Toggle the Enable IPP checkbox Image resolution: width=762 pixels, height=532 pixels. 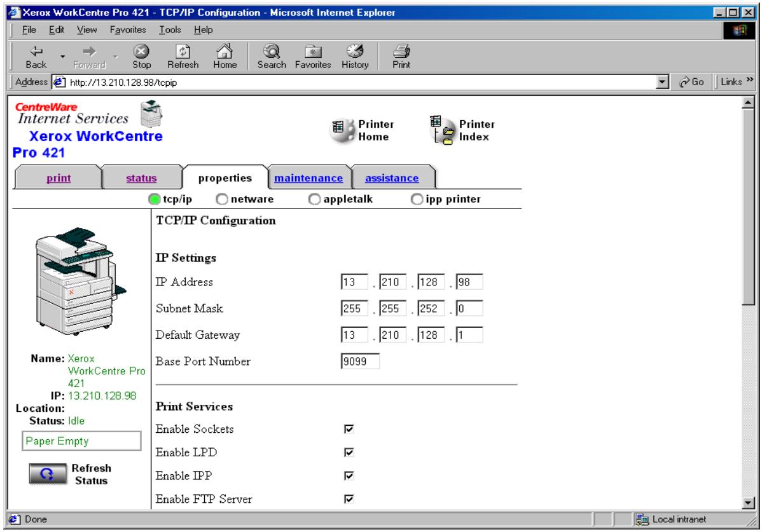coord(349,475)
